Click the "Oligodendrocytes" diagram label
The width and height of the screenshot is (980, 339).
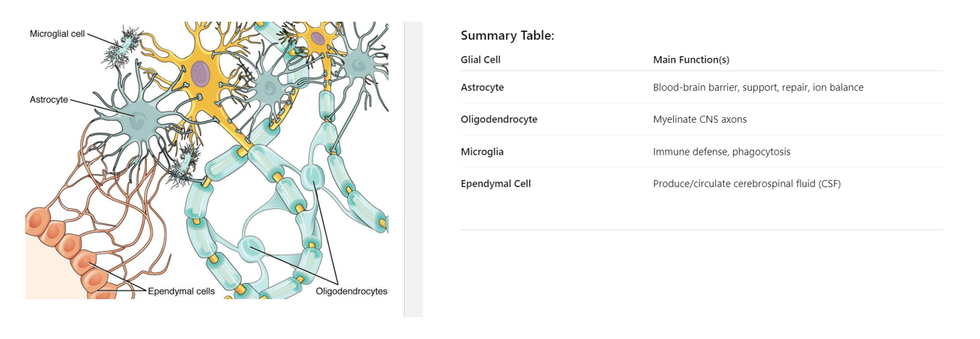[x=351, y=291]
